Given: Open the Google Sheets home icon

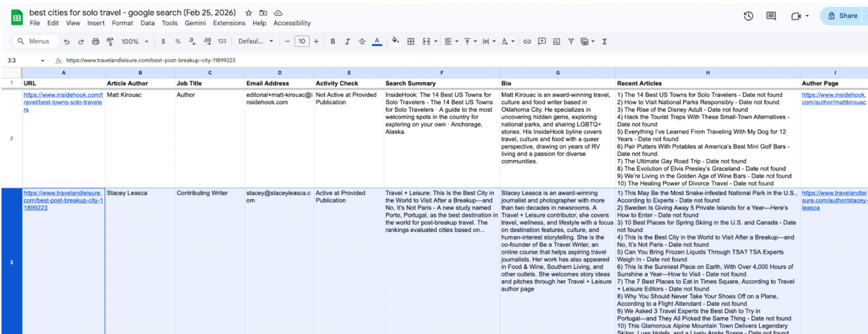Looking at the screenshot, I should pos(17,18).
